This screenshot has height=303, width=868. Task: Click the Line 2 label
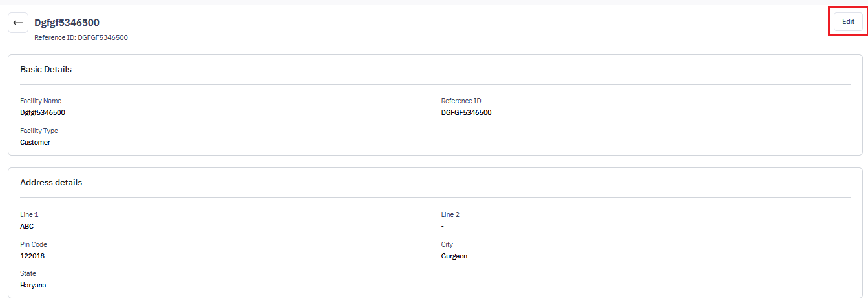[x=450, y=214]
